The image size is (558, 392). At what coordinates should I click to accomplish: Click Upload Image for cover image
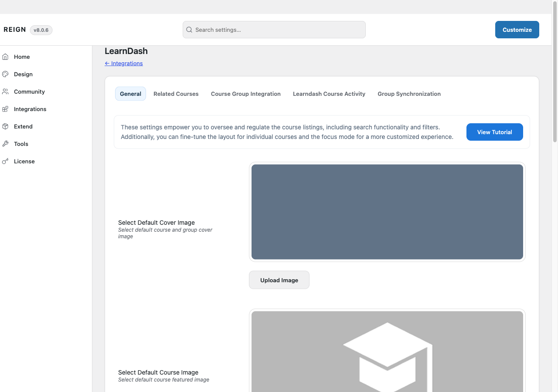pyautogui.click(x=279, y=280)
